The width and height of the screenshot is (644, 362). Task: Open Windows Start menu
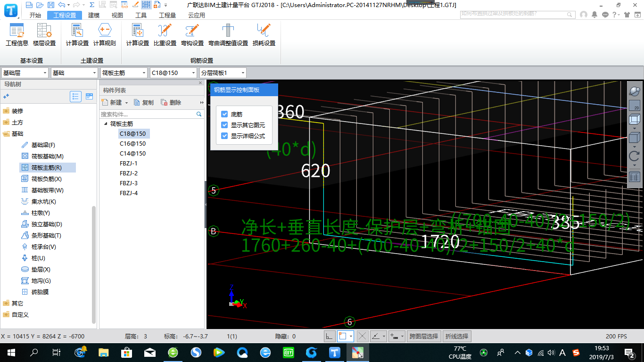[x=11, y=352]
